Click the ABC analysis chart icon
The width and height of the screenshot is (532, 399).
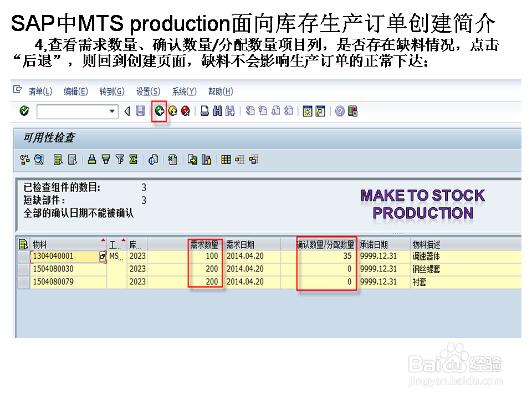click(206, 160)
